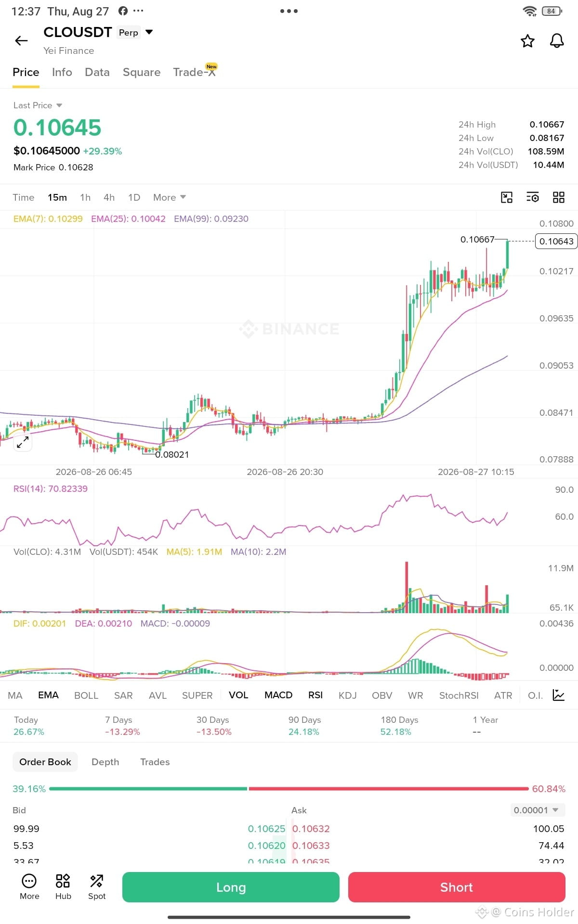The width and height of the screenshot is (578, 924).
Task: Expand the chart to fullscreen
Action: point(23,442)
